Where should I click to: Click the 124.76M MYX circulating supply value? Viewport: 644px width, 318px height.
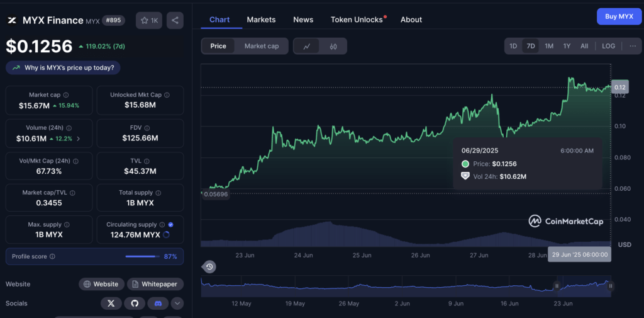pos(135,235)
